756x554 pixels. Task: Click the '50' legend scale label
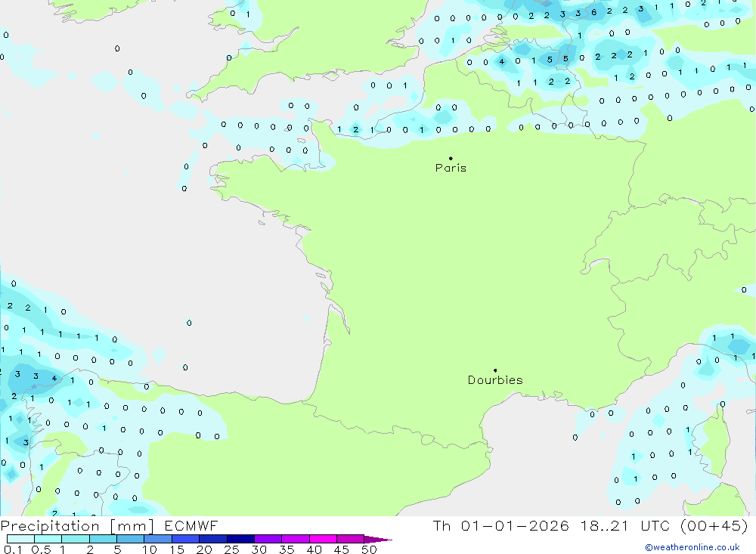[369, 549]
